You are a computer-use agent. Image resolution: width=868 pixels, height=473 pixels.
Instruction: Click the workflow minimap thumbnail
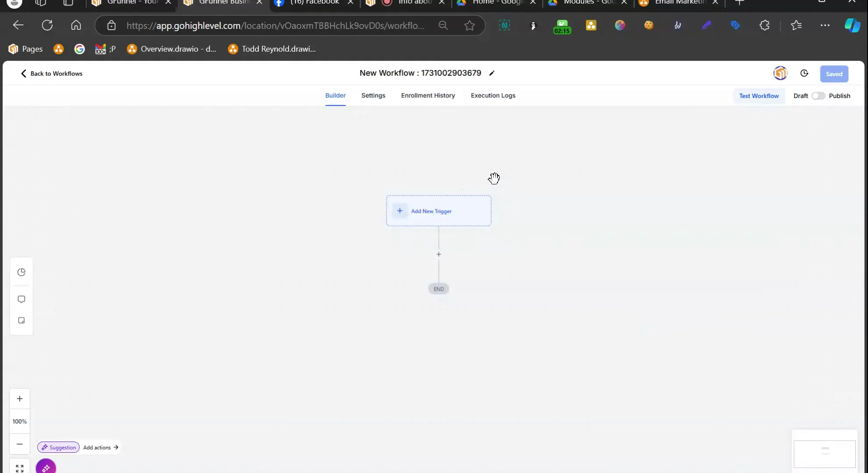(x=825, y=454)
